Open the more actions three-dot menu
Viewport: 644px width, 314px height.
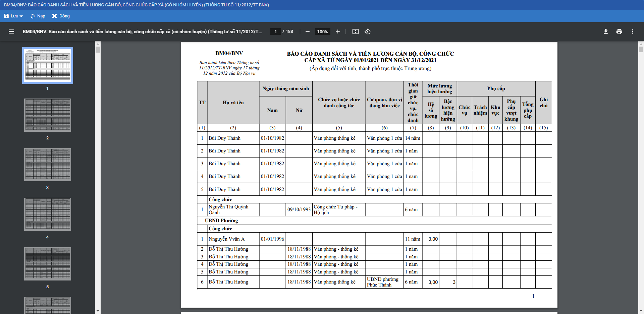pyautogui.click(x=633, y=32)
